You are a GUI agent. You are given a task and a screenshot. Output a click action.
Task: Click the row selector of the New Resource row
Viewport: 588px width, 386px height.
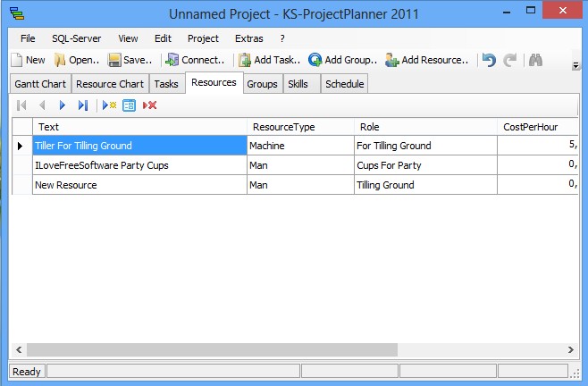(x=22, y=185)
